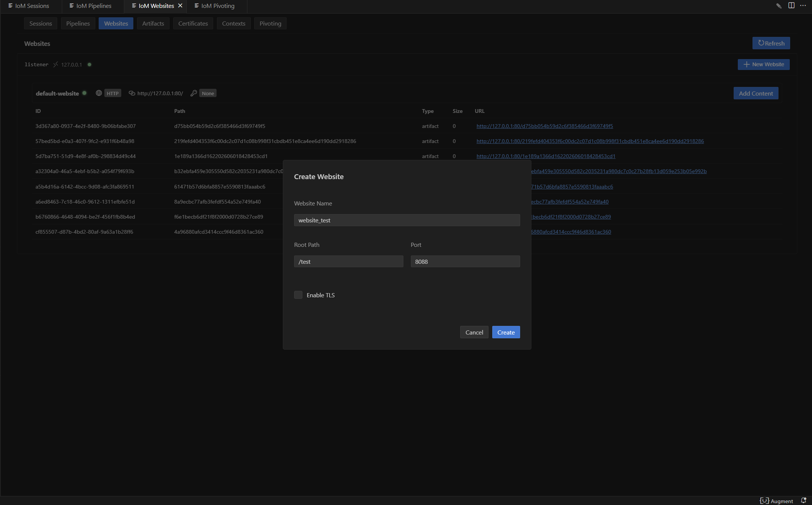The height and width of the screenshot is (505, 812).
Task: Open URL ending 9f46d8361ac360
Action: (x=571, y=232)
